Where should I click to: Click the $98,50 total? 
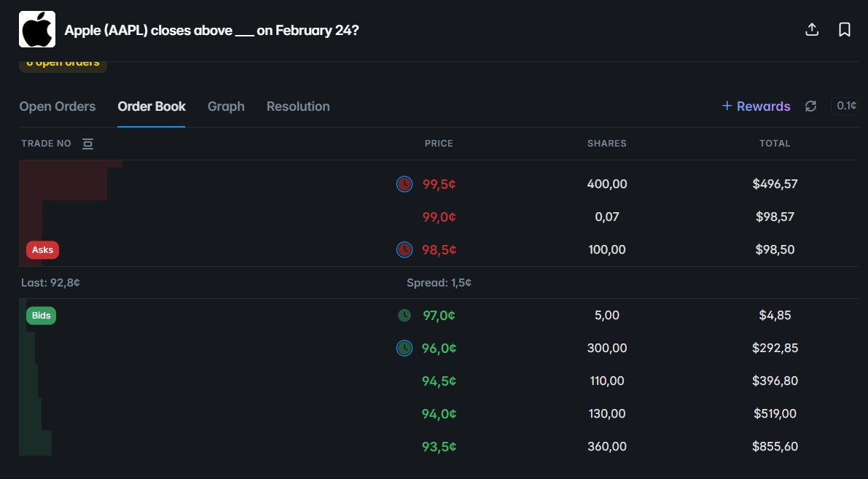pos(775,250)
